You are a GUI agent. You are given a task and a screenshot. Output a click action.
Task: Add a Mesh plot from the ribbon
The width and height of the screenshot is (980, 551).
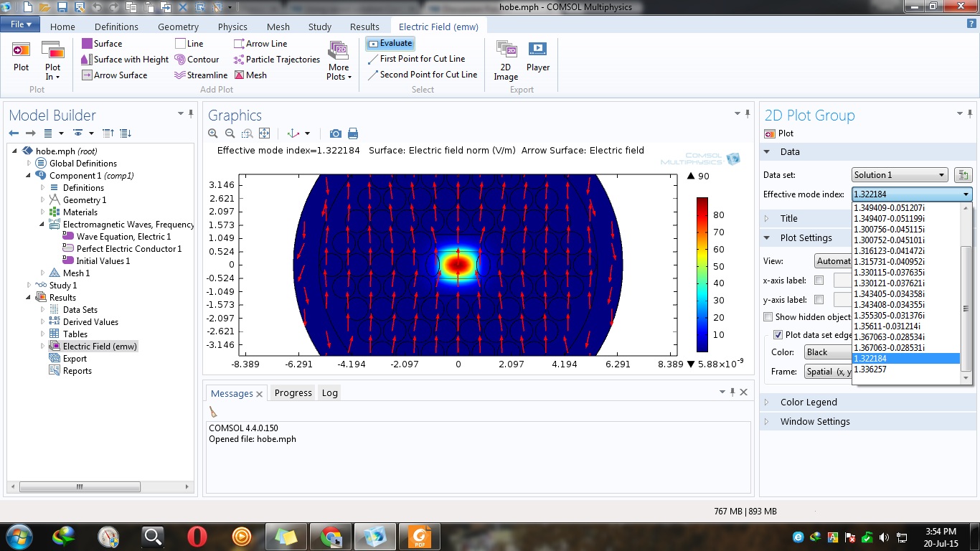250,75
